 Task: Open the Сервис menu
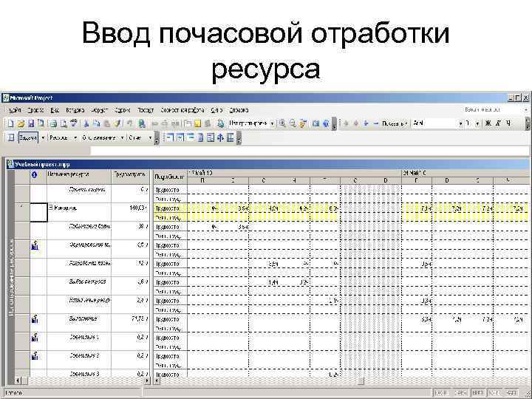123,110
